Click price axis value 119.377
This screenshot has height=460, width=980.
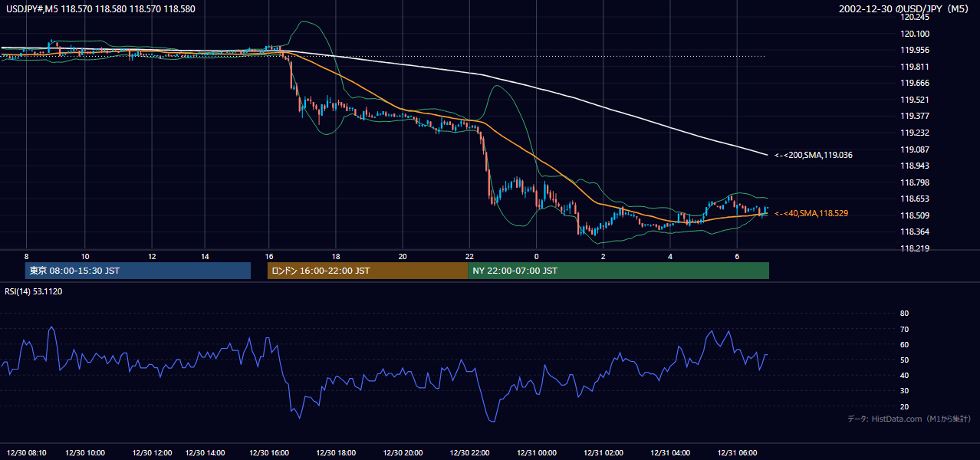(916, 116)
